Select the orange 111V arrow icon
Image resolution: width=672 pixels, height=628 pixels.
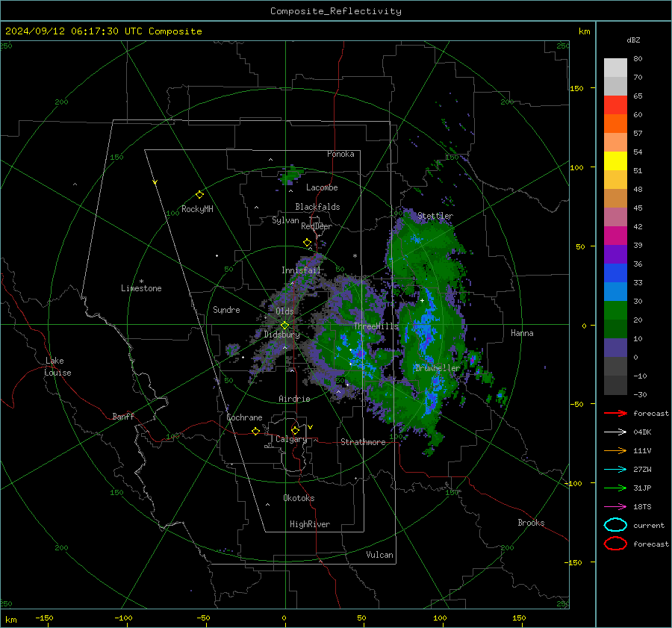(x=615, y=450)
